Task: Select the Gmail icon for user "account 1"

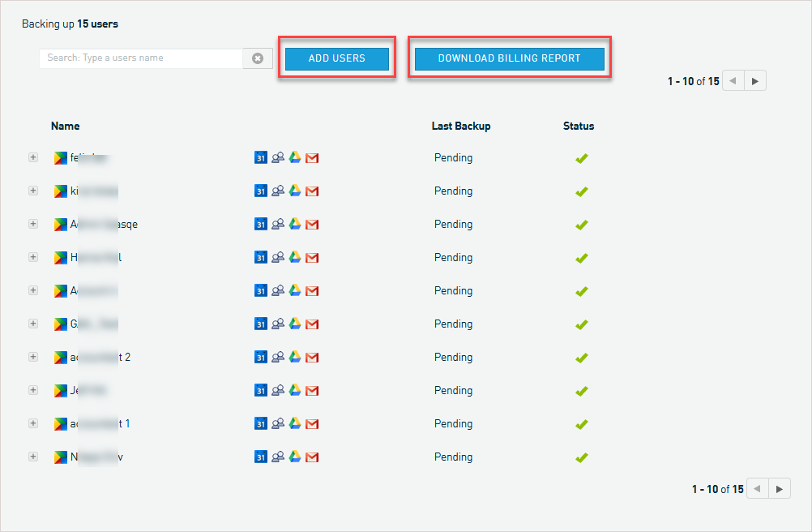Action: click(312, 423)
